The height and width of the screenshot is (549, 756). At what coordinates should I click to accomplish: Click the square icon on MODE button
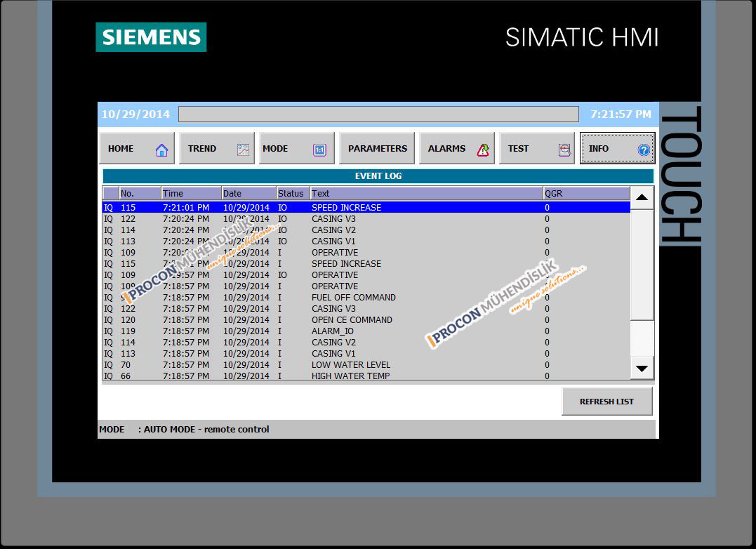coord(319,150)
